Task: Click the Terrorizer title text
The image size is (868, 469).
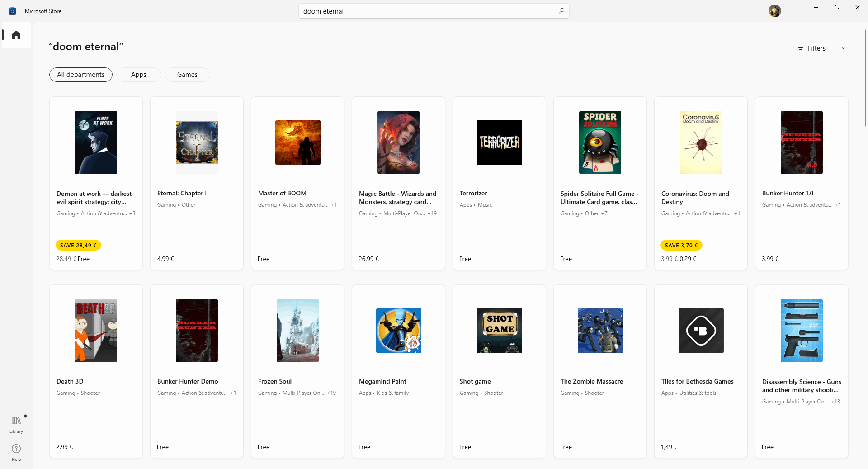Action: tap(473, 193)
